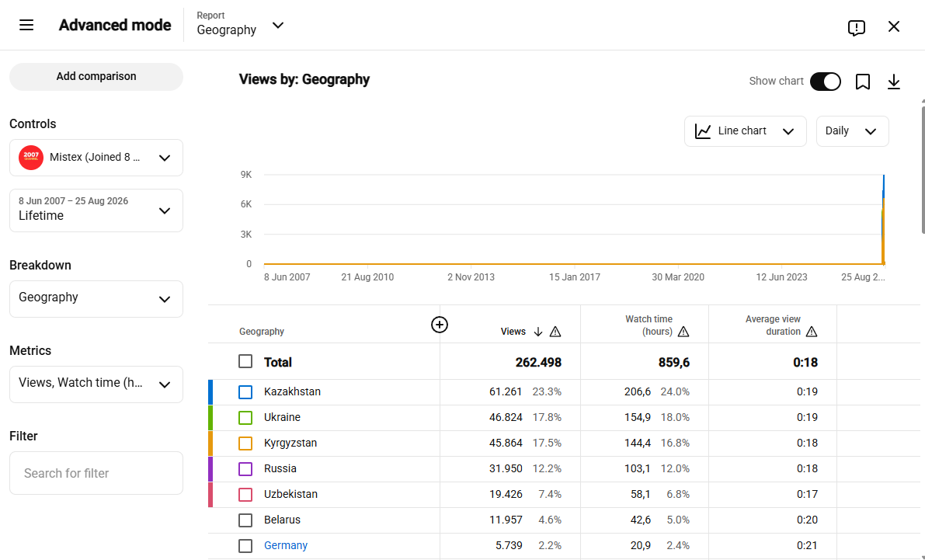Click the Search for filter field
This screenshot has width=925, height=560.
click(96, 473)
